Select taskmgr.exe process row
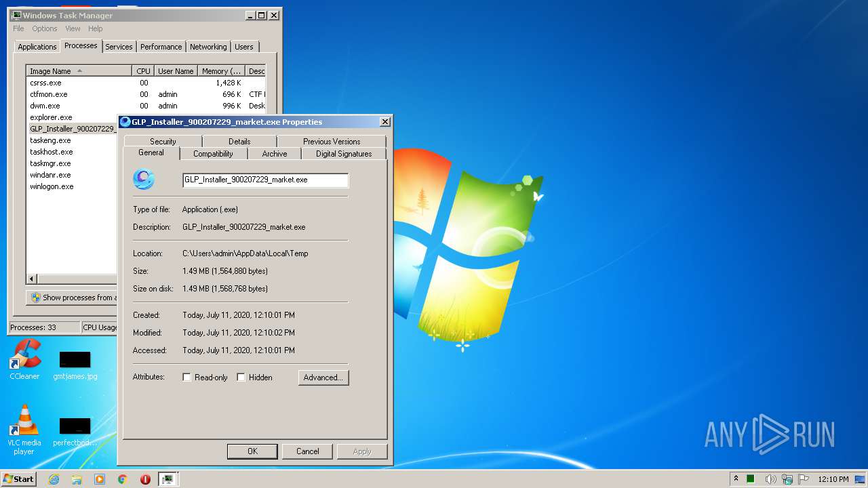This screenshot has width=868, height=488. point(73,163)
